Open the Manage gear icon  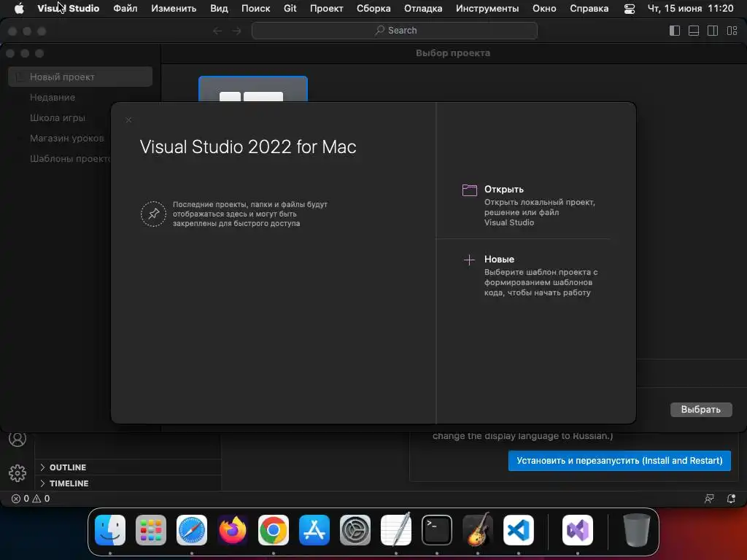pos(18,472)
